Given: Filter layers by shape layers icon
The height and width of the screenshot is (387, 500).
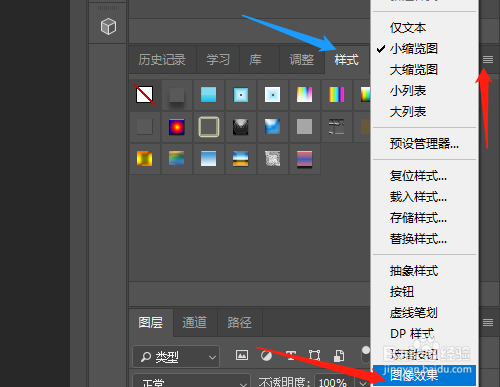Looking at the screenshot, I should point(314,356).
